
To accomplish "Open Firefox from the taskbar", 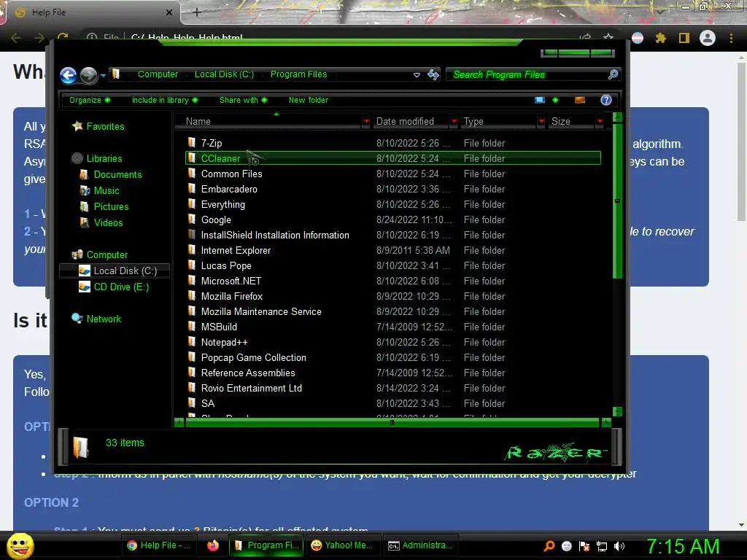I will click(212, 545).
